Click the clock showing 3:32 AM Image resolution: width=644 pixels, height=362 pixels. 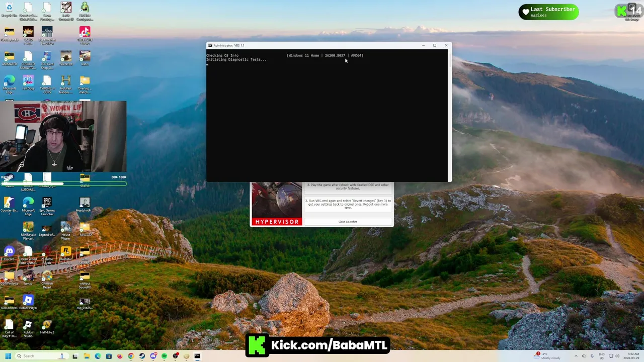631,355
